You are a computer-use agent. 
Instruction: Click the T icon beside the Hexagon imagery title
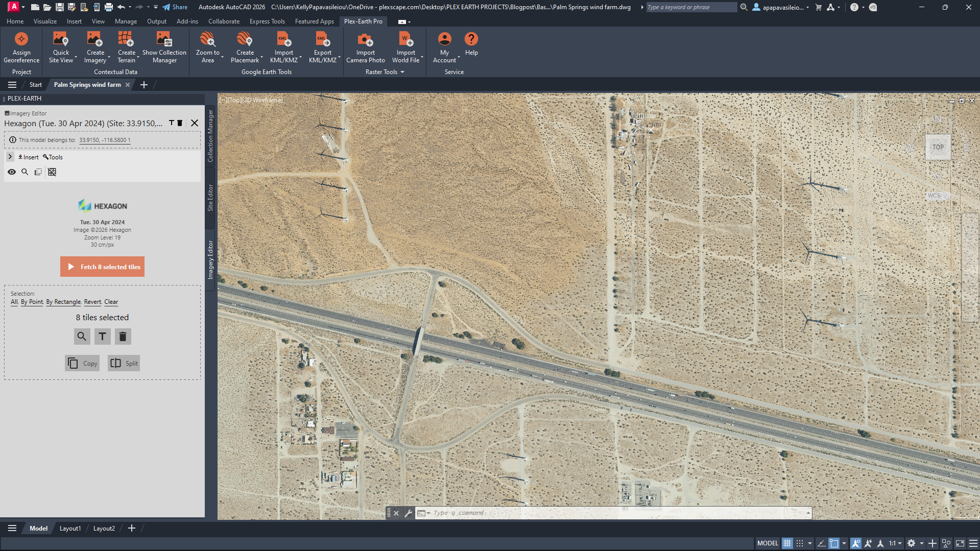(172, 123)
